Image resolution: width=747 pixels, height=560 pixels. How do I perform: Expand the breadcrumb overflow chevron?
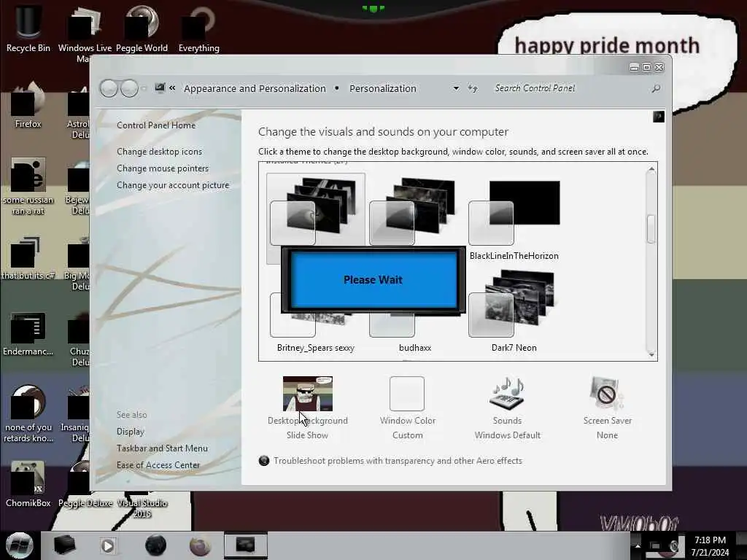pyautogui.click(x=172, y=88)
